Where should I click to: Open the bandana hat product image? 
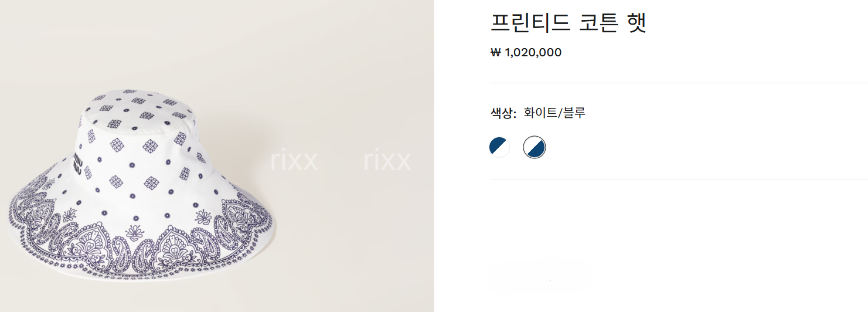tap(217, 156)
